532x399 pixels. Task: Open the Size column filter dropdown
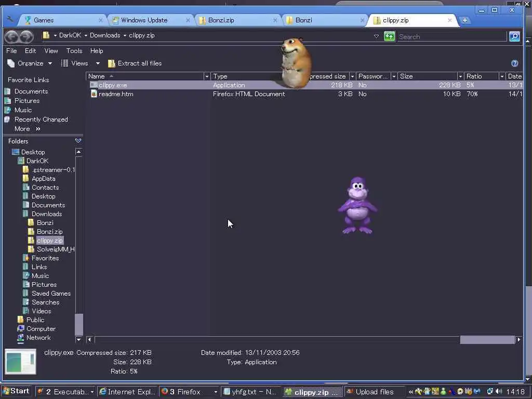click(460, 76)
